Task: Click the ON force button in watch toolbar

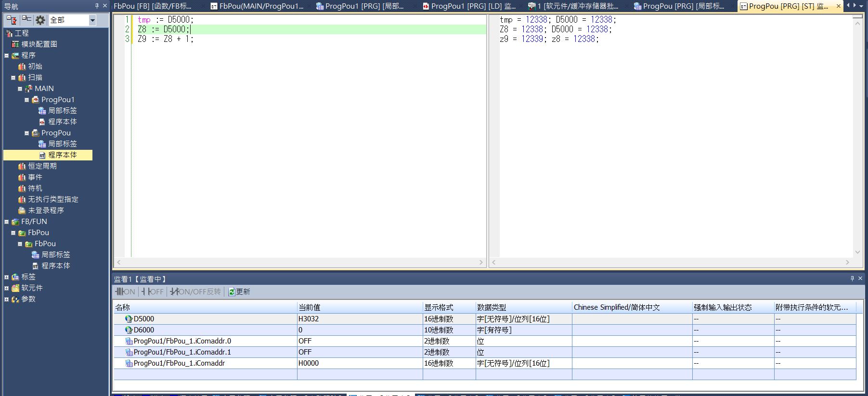Action: [125, 292]
